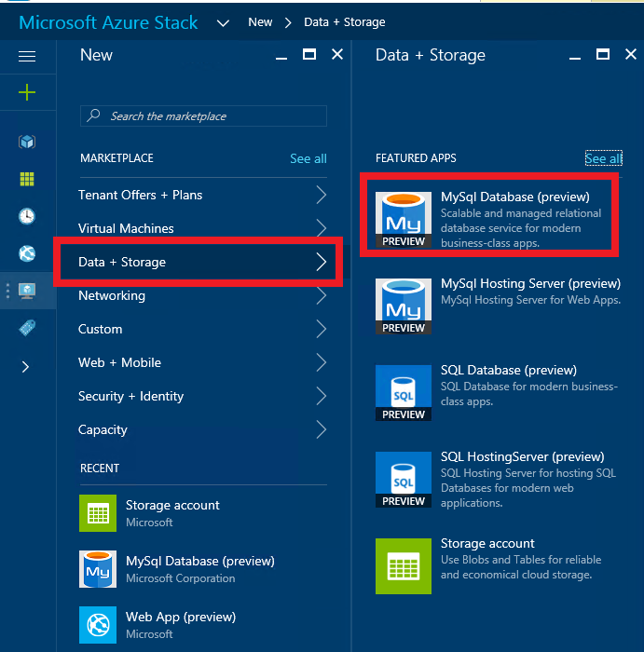
Task: Minimize the Data + Storage blade
Action: pos(575,58)
